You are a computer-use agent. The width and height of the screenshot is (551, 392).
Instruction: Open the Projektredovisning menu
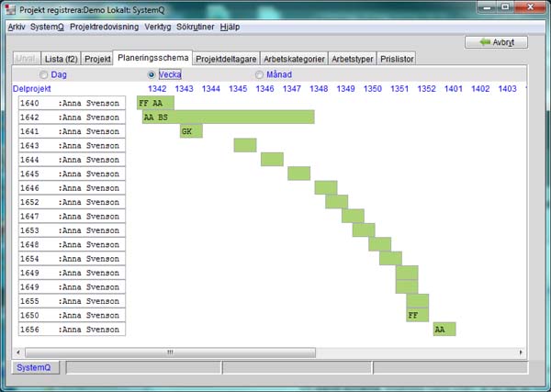coord(104,27)
